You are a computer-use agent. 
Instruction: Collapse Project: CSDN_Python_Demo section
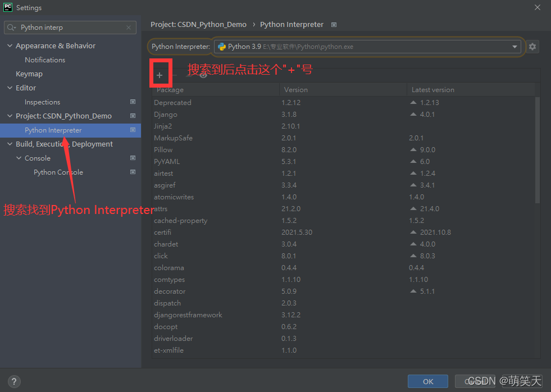[10, 116]
